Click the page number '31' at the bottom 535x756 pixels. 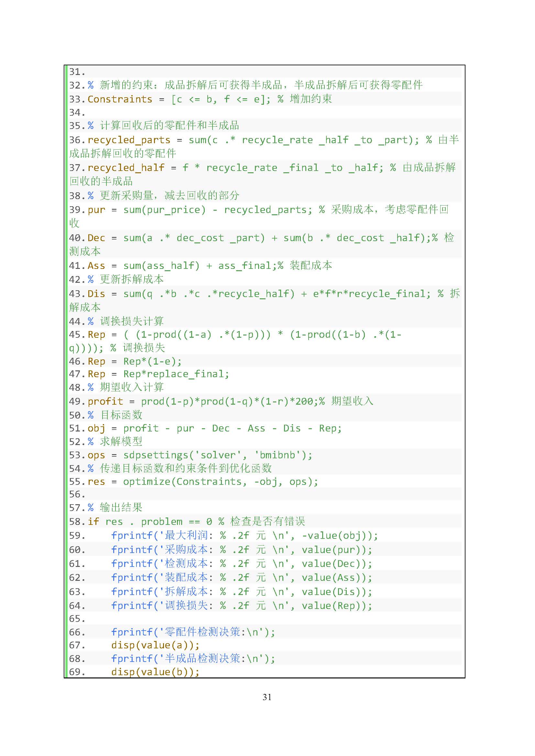coord(267,697)
